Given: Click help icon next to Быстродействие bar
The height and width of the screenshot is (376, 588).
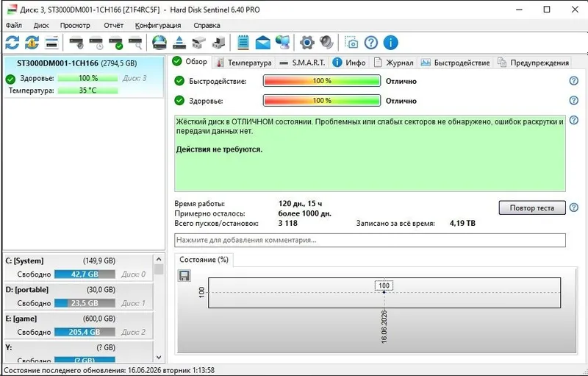Looking at the screenshot, I should pos(574,81).
